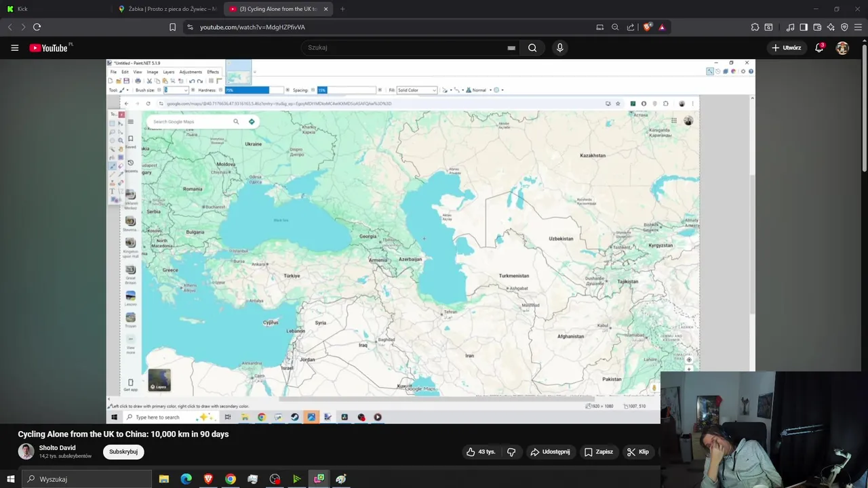Go to the YouTube home logo

(49, 47)
